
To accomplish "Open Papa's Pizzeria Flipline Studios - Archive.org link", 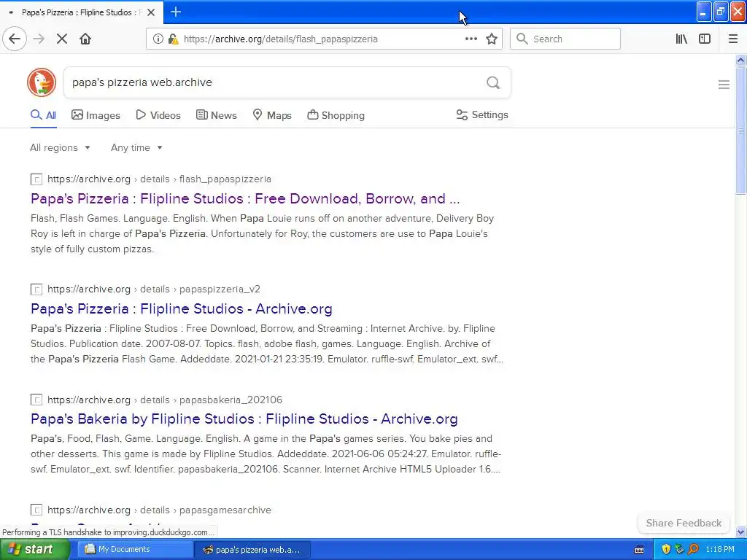I will 182,308.
